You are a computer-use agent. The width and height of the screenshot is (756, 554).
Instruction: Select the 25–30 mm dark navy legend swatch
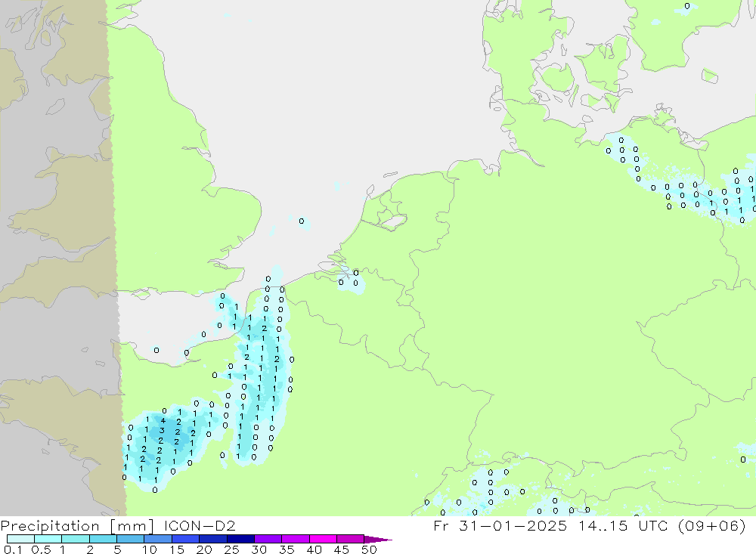(x=240, y=539)
